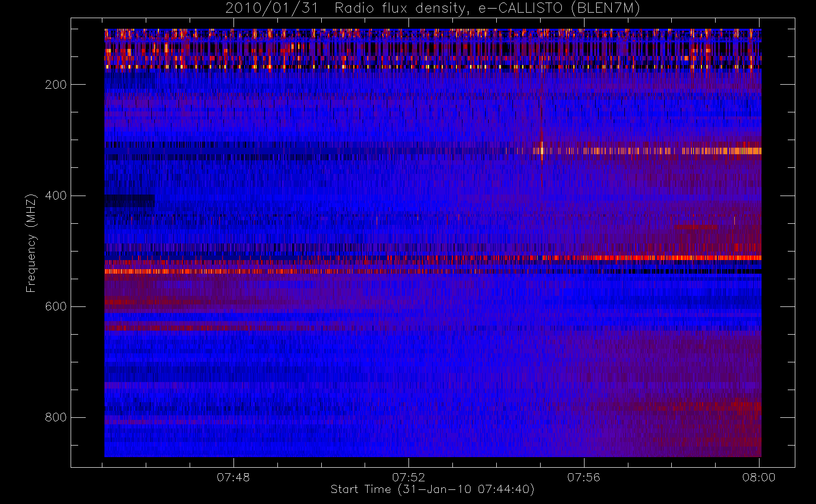Select the 200 frequency tick label

point(56,85)
